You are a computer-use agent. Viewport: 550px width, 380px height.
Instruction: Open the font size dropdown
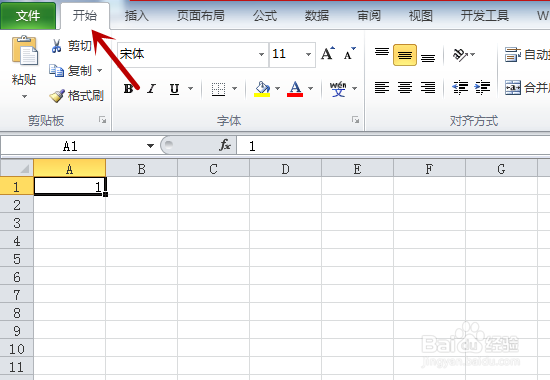click(308, 54)
